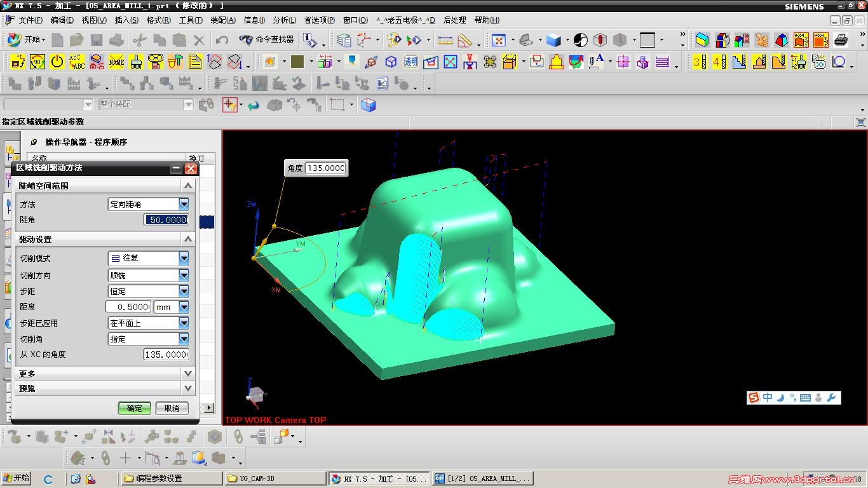Open the Windows 开始 Start button
The image size is (868, 488).
(17, 478)
